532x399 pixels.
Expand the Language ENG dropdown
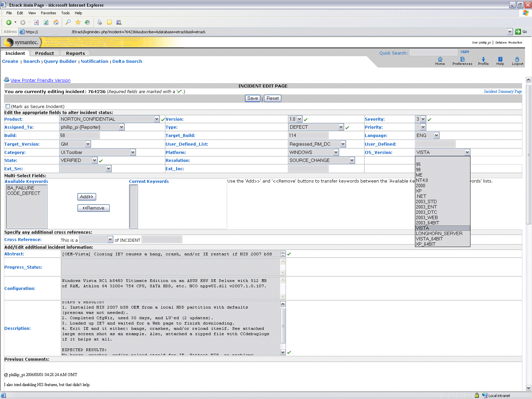click(x=436, y=135)
